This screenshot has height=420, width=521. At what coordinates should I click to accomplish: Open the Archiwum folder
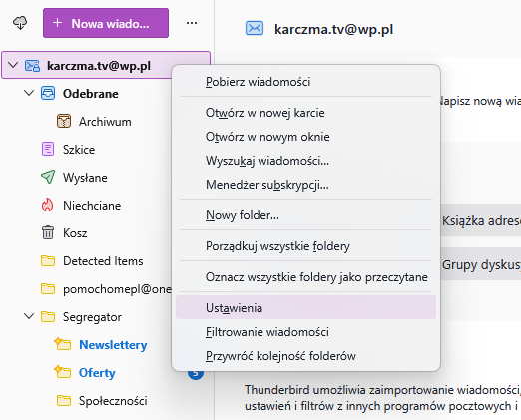[105, 122]
